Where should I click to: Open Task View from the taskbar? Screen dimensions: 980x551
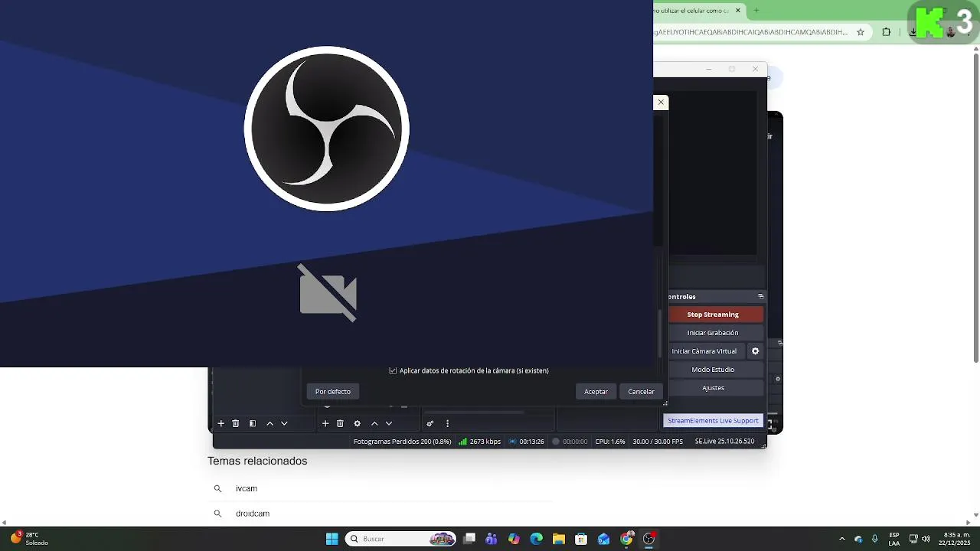tap(469, 539)
